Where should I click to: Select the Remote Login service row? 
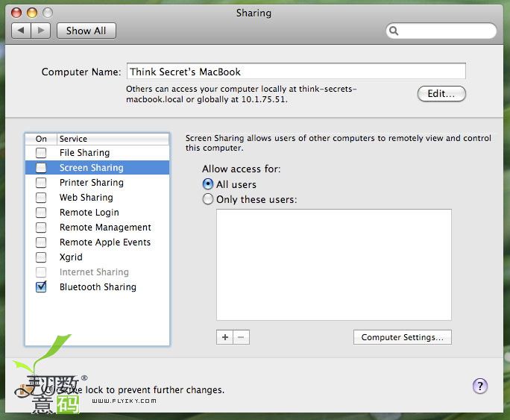[x=97, y=213]
